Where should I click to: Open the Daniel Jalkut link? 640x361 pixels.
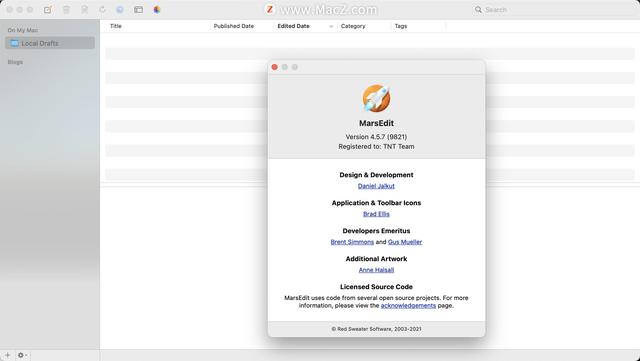pyautogui.click(x=376, y=186)
